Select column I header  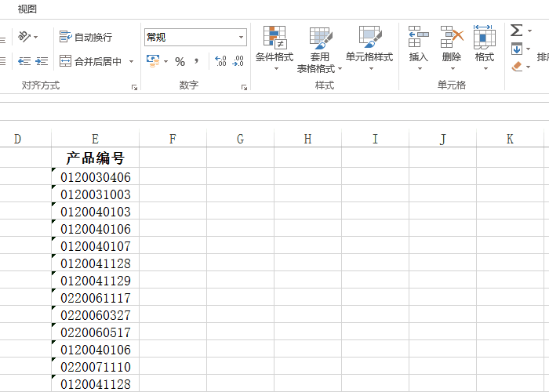375,139
